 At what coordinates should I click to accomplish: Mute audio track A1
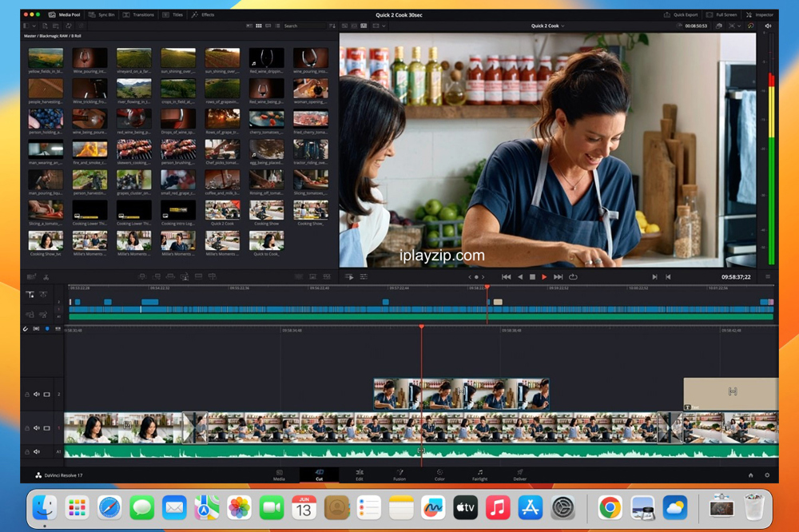tap(37, 451)
